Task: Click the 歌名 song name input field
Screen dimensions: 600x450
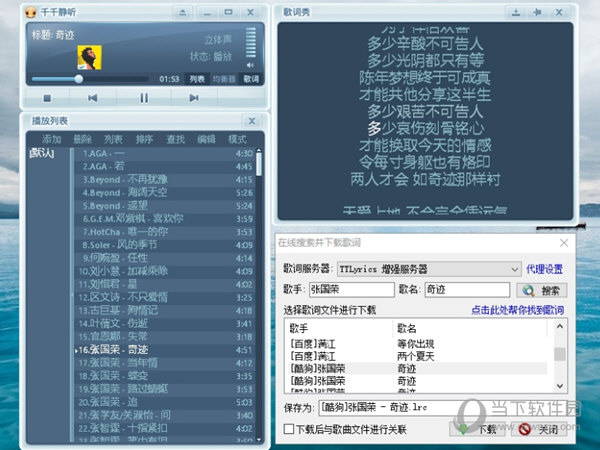Action: (467, 290)
